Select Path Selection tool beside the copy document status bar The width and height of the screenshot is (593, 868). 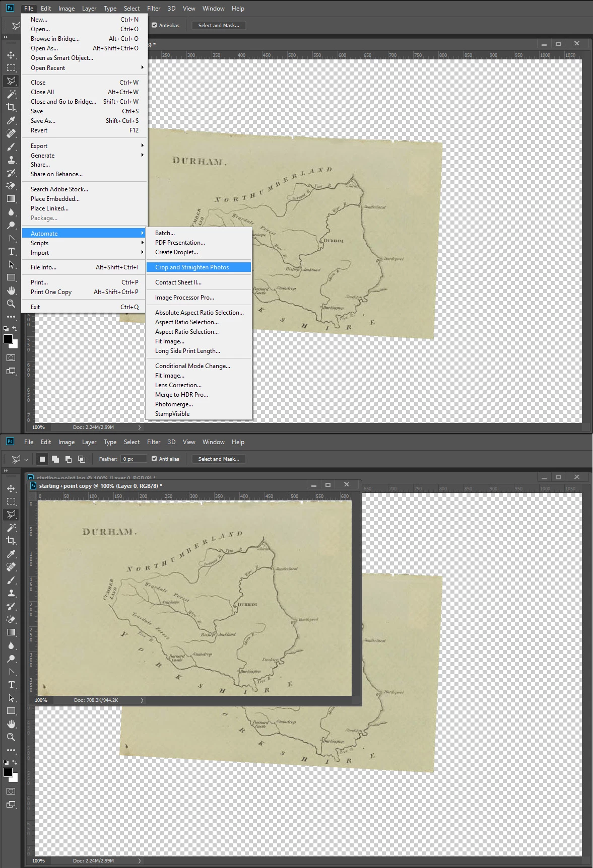pyautogui.click(x=11, y=698)
